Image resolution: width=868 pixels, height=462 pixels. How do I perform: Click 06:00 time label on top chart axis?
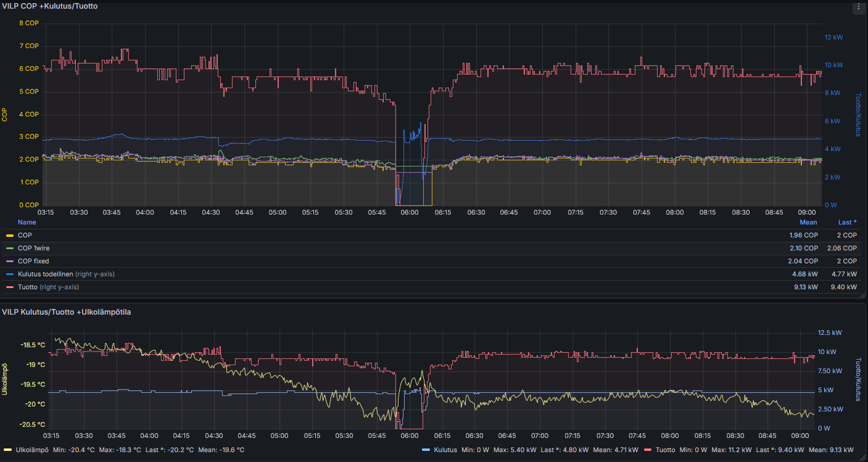pyautogui.click(x=409, y=213)
